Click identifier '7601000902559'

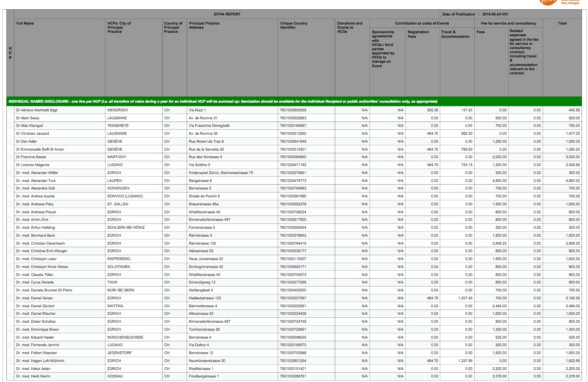click(293, 110)
